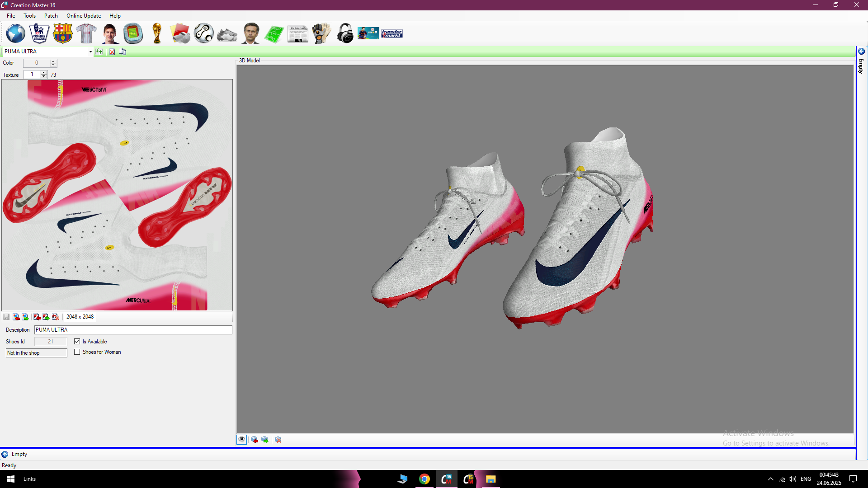This screenshot has width=868, height=488.
Task: Increase the Color value spinner
Action: pos(53,61)
